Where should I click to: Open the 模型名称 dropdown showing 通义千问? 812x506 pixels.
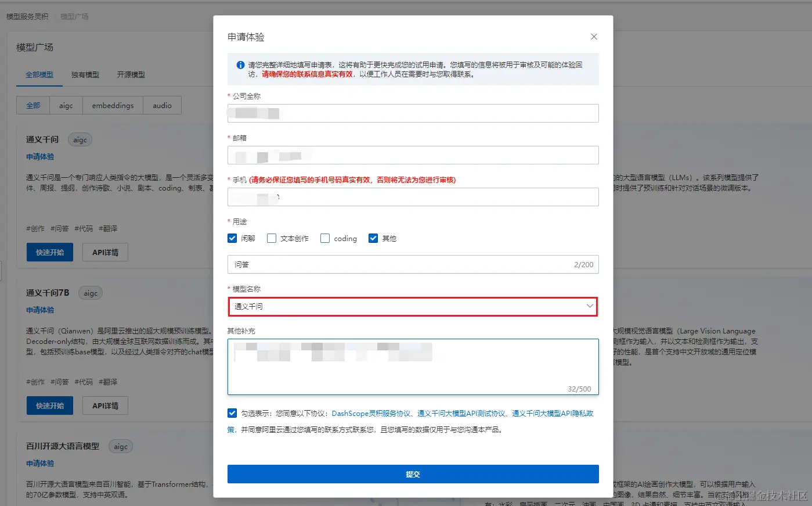413,306
